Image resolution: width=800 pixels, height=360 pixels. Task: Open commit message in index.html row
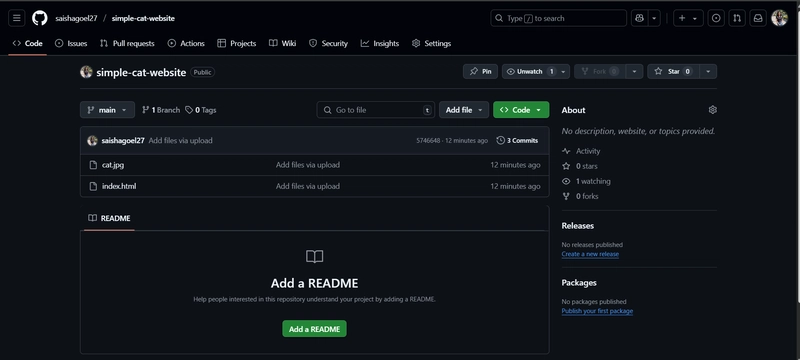(308, 186)
